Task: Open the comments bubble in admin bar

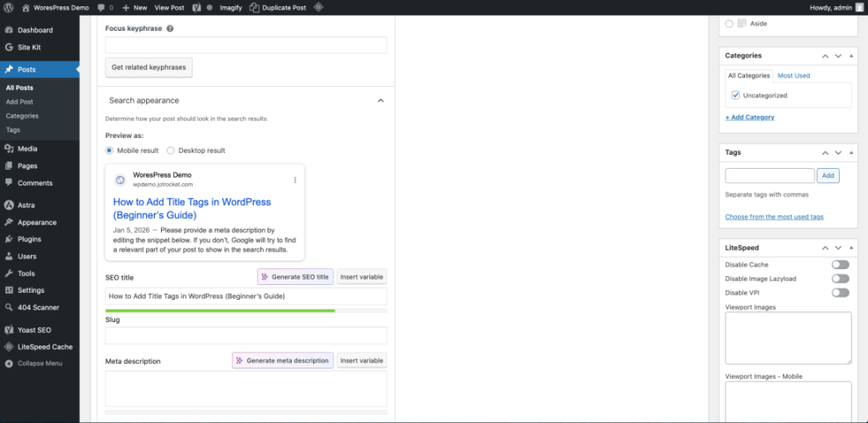Action: (x=101, y=8)
